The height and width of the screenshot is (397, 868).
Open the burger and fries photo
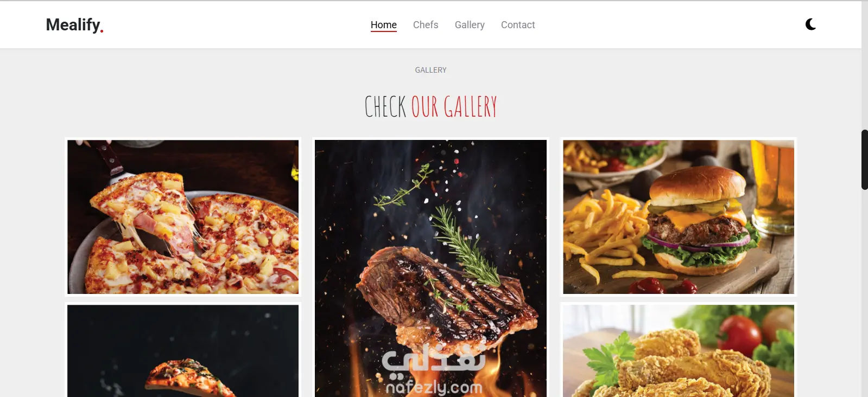[679, 217]
